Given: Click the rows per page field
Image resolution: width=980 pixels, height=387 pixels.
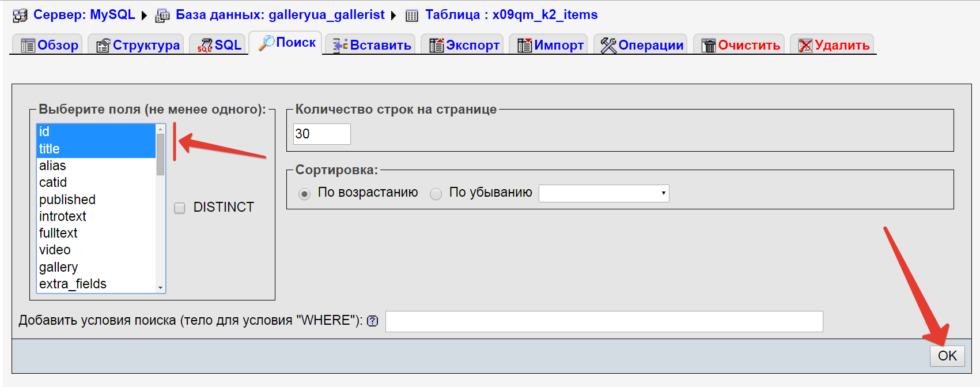Looking at the screenshot, I should pyautogui.click(x=321, y=134).
